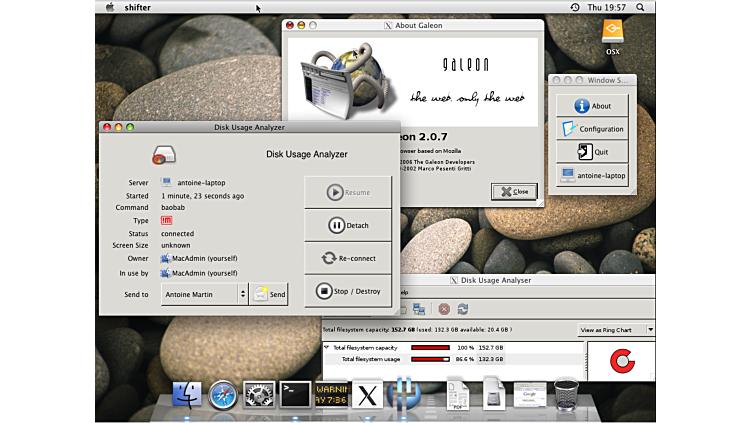Click the red stop toolbar icon
The width and height of the screenshot is (752, 423).
click(445, 310)
